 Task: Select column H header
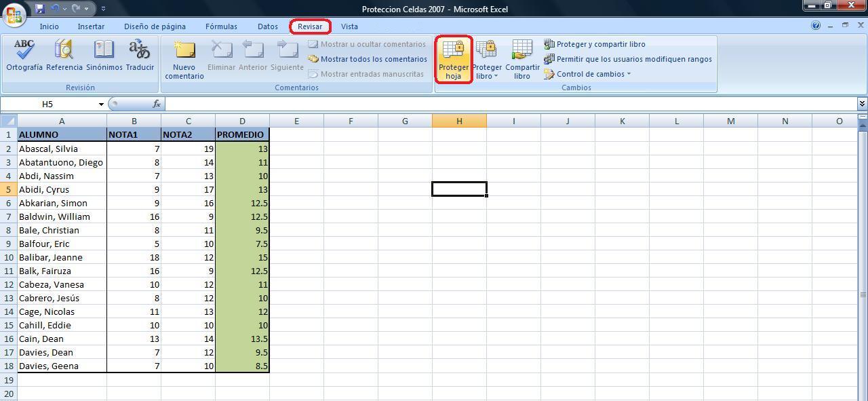(459, 121)
